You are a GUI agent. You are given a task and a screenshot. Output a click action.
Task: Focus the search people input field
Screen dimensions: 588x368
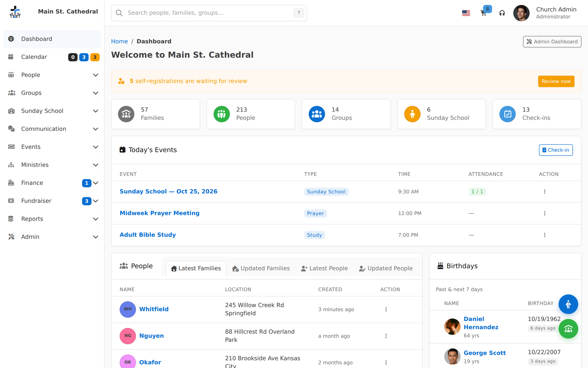[x=209, y=13]
